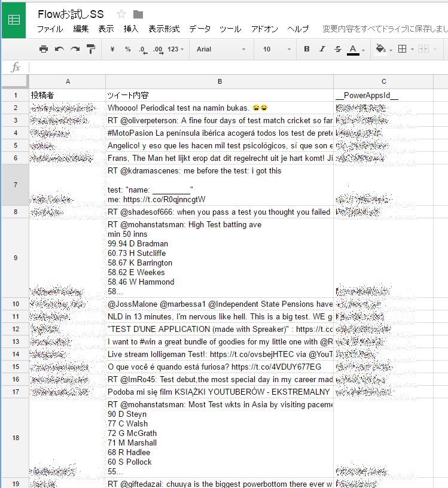448x488 pixels.
Task: Click cell 'O que você é quando está furiosa?'
Action: click(220, 367)
